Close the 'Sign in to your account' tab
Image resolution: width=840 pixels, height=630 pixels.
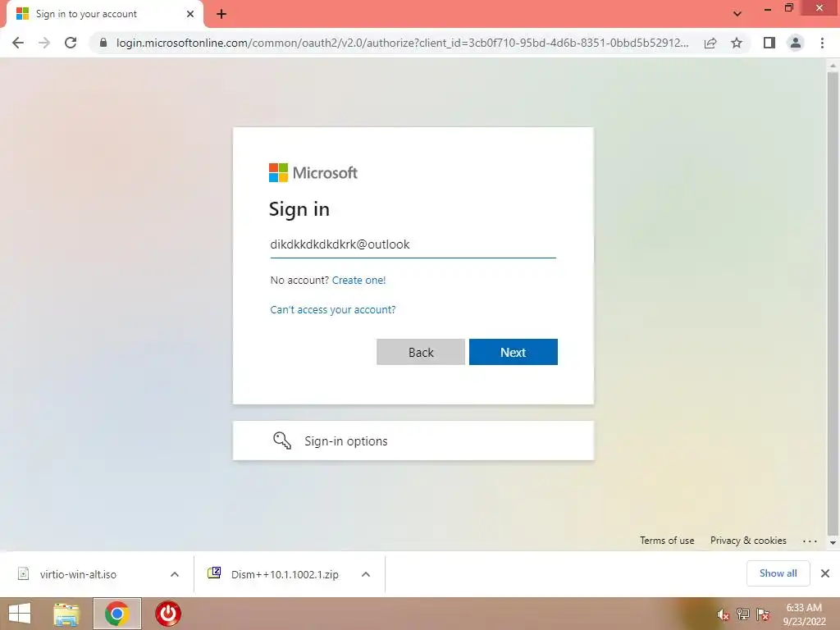[x=190, y=14]
